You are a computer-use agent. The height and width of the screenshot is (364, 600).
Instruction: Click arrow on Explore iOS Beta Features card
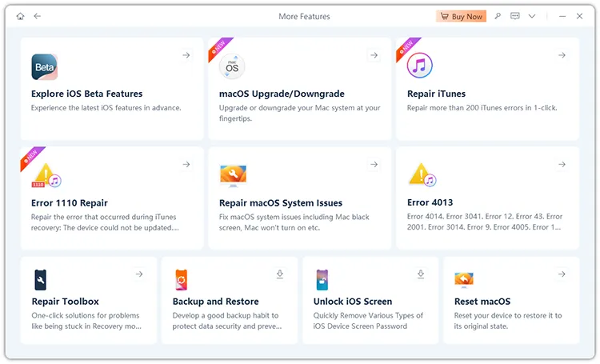(186, 55)
